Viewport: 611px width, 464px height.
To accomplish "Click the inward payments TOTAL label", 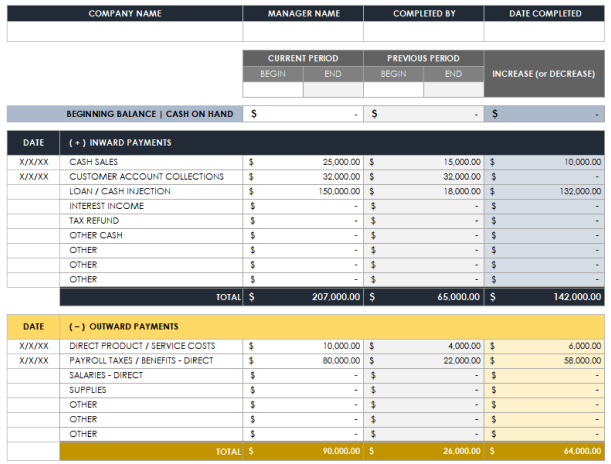I will click(228, 297).
